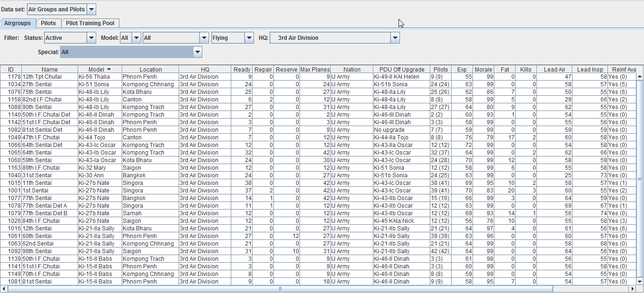Screen dimensions: 644x293
Task: Open the Data set dropdown
Action: click(x=91, y=9)
